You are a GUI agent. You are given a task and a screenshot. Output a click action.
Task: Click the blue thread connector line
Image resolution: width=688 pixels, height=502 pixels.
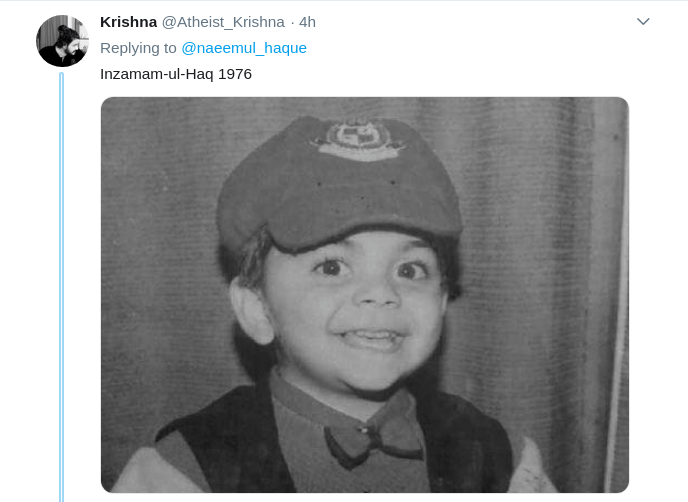(x=61, y=287)
